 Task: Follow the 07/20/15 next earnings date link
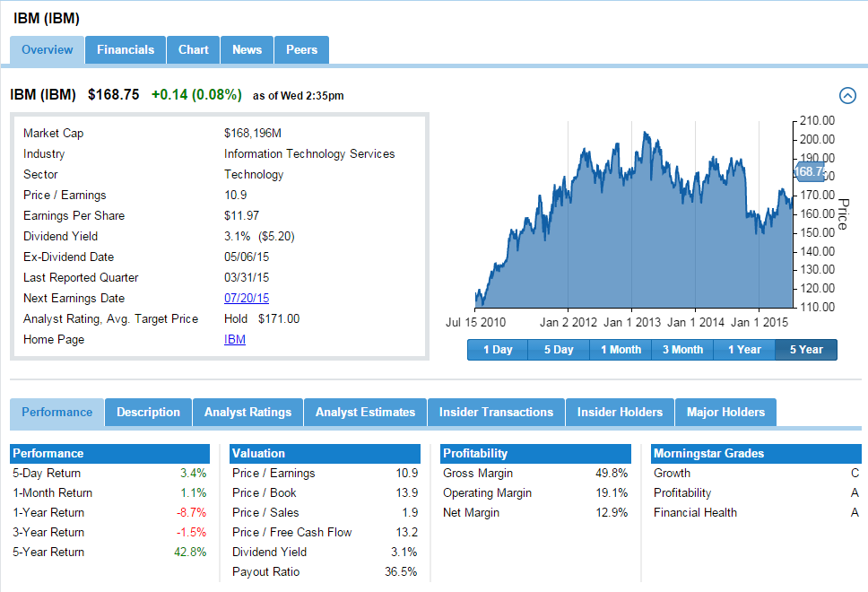247,299
